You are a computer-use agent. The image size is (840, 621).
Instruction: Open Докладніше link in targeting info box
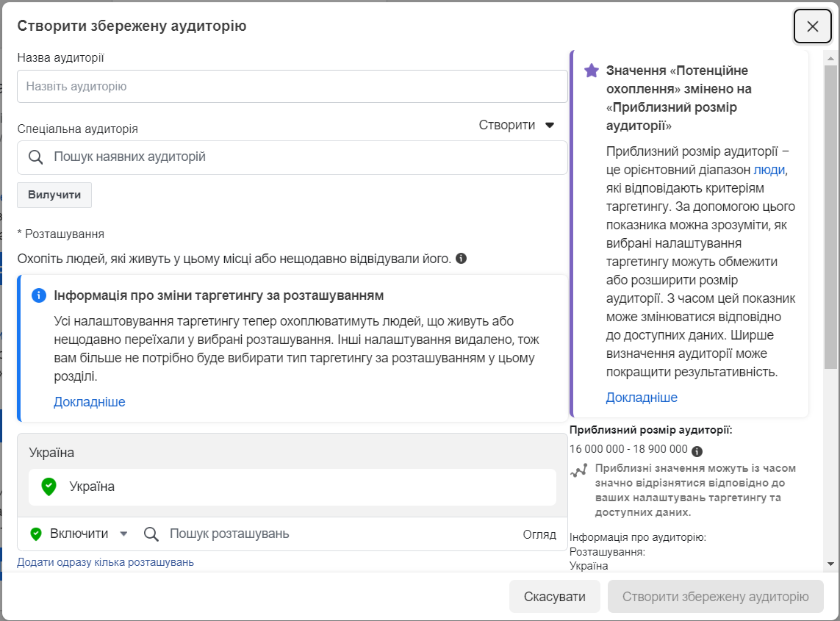pyautogui.click(x=90, y=402)
